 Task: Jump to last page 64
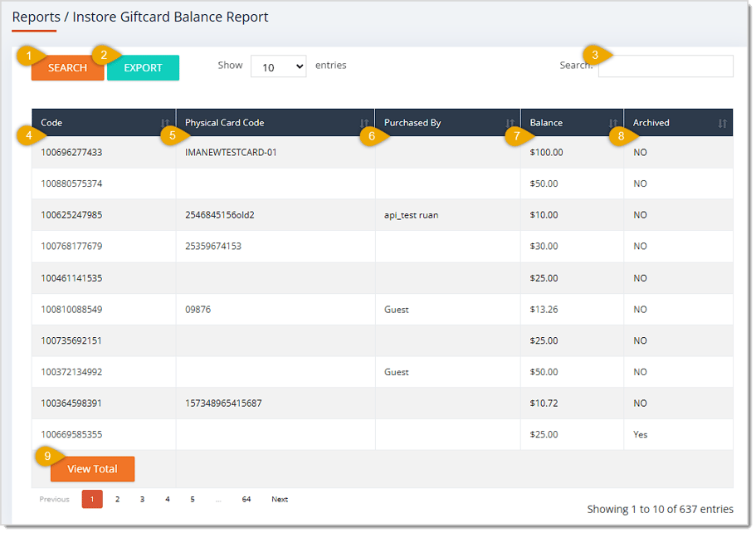click(x=246, y=499)
